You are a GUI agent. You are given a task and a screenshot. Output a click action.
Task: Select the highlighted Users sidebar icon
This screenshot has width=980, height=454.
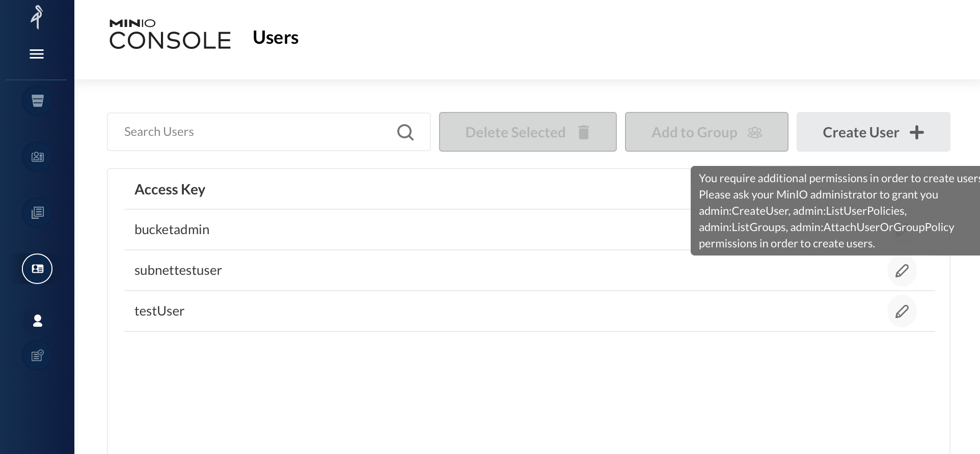37,268
